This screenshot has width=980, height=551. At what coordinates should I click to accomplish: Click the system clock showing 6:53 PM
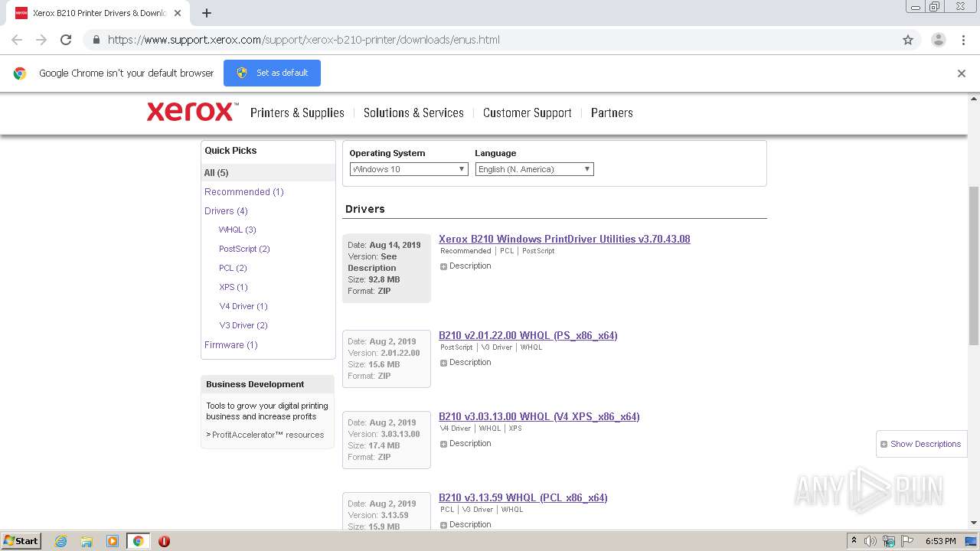tap(940, 541)
